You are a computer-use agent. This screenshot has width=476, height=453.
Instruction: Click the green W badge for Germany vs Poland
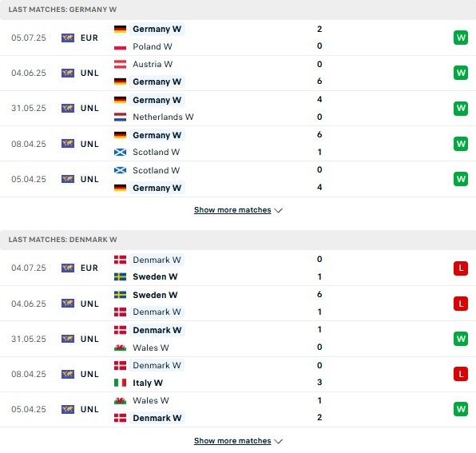(461, 38)
